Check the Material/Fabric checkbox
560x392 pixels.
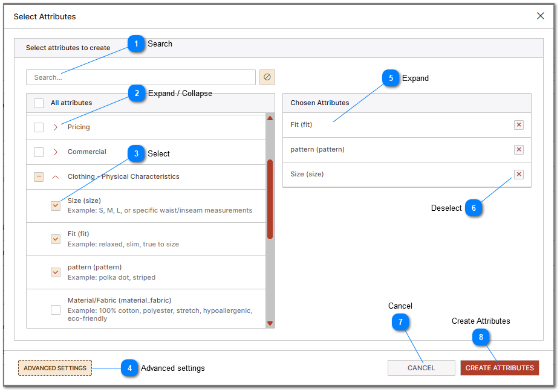pos(56,309)
